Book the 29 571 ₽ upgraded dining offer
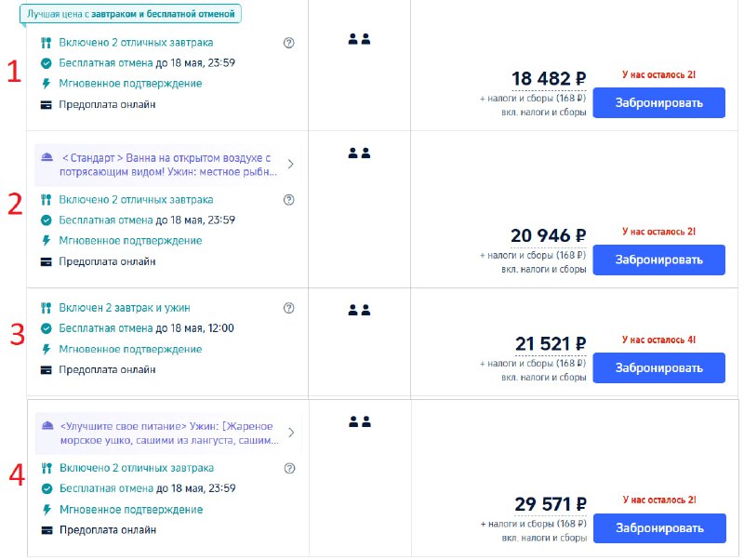Image resolution: width=744 pixels, height=560 pixels. pos(658,528)
